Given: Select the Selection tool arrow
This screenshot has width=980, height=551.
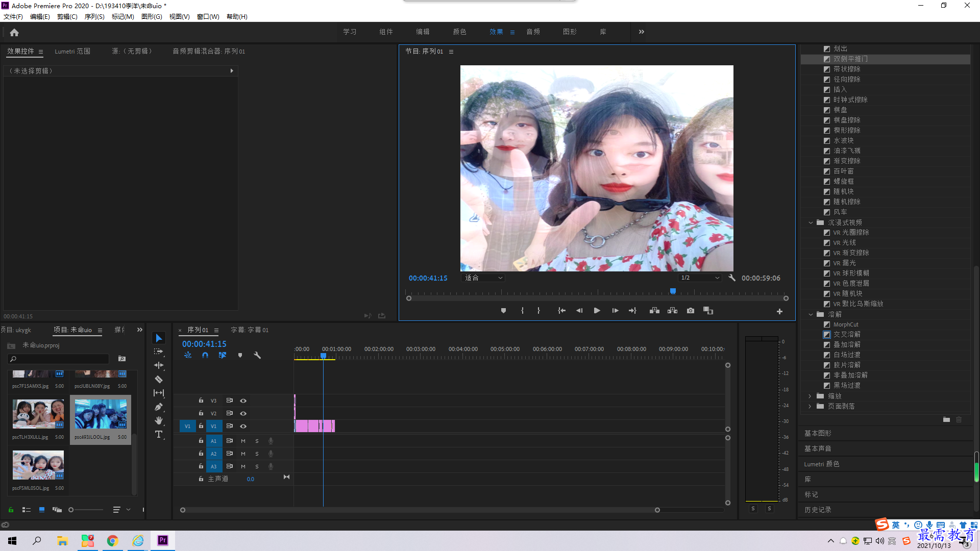Looking at the screenshot, I should click(x=159, y=338).
